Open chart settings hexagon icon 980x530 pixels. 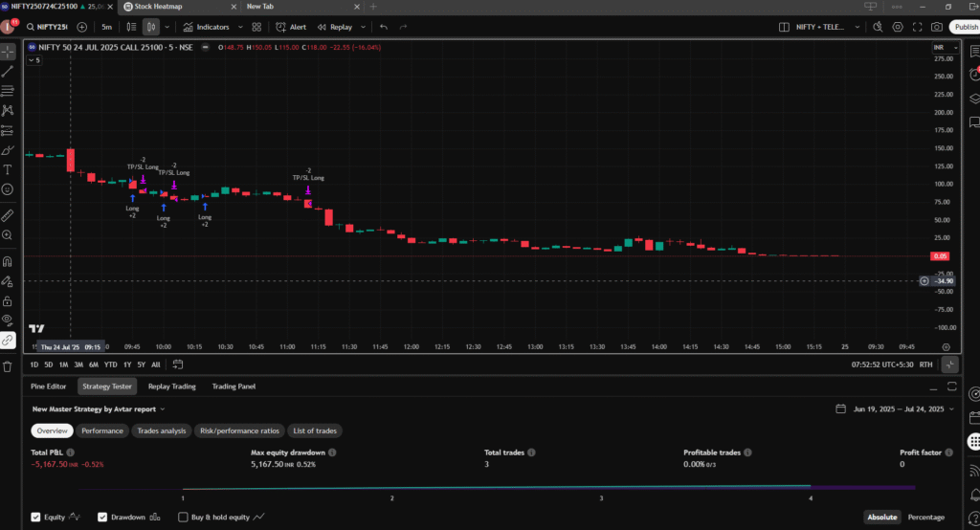click(898, 27)
